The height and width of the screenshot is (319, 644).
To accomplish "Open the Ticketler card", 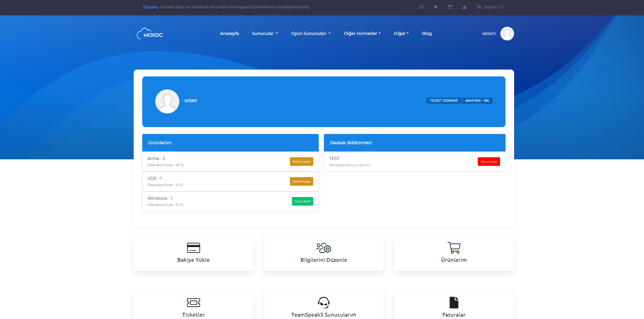I will click(x=193, y=307).
